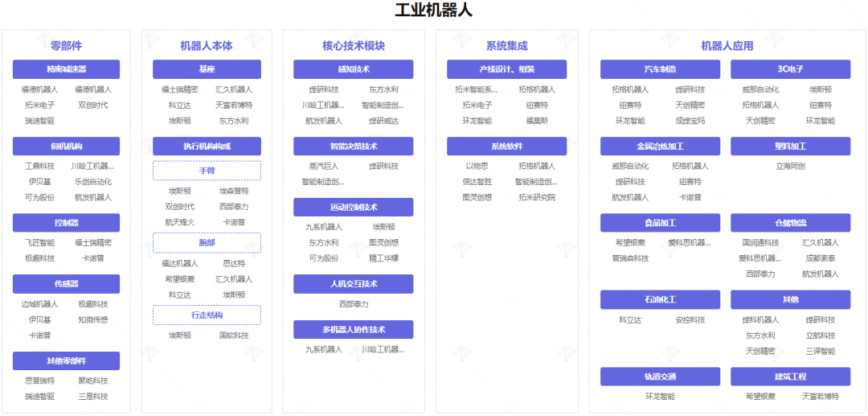The image size is (868, 416).
Task: Select the 智能决策技术 category
Action: pos(353,146)
